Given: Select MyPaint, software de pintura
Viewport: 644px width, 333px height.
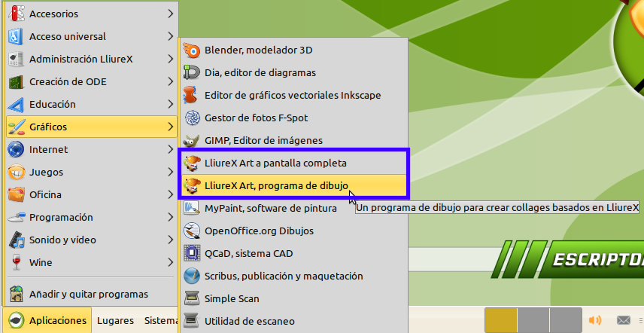Looking at the screenshot, I should [294, 209].
